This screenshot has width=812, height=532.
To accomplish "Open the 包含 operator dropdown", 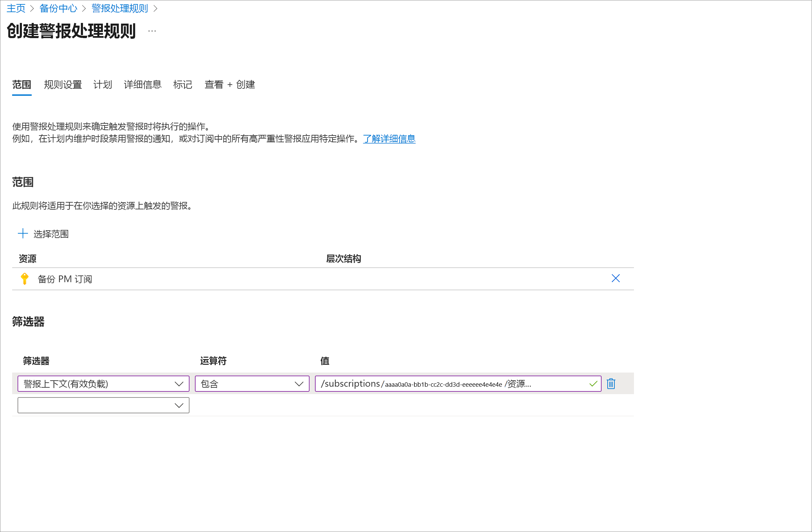I will (252, 384).
